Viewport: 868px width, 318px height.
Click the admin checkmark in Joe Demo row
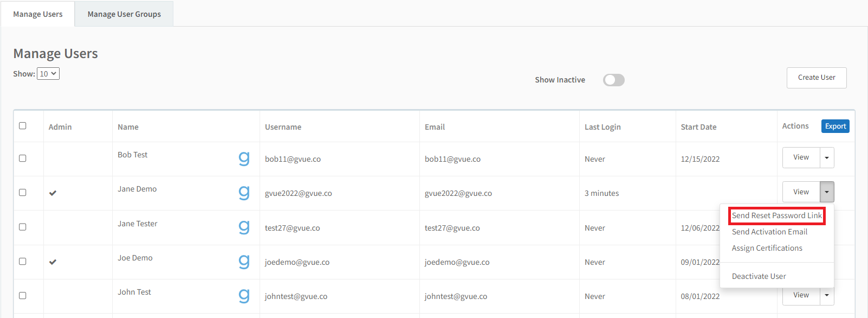(53, 262)
